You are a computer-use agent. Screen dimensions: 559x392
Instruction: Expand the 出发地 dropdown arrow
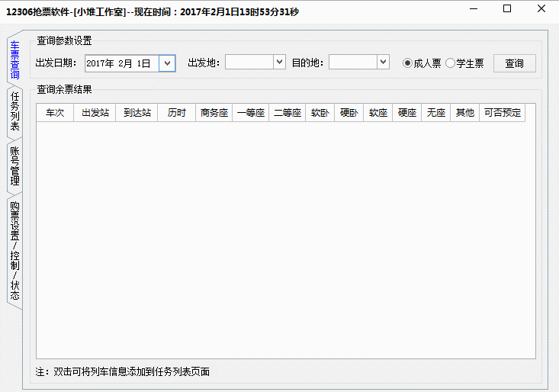[279, 62]
